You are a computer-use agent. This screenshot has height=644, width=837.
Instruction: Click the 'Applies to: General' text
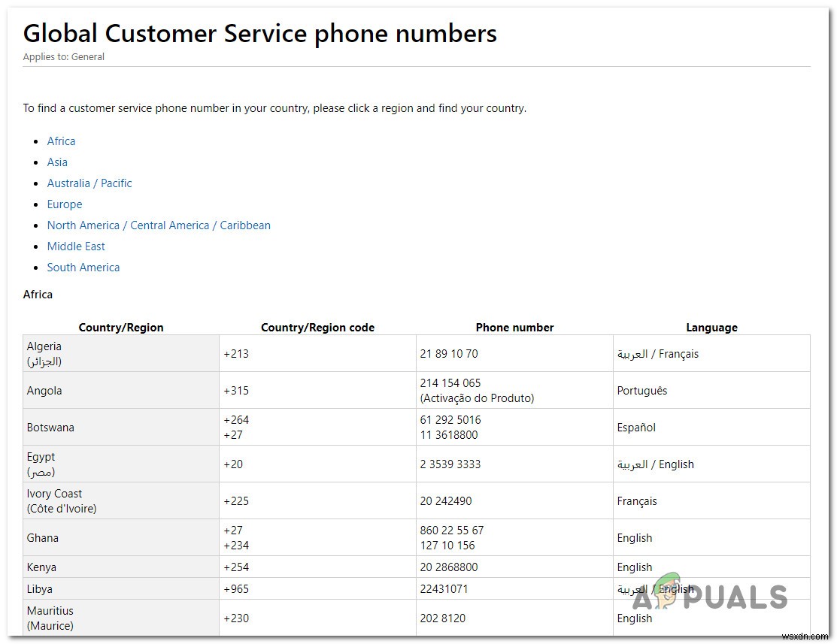point(64,57)
